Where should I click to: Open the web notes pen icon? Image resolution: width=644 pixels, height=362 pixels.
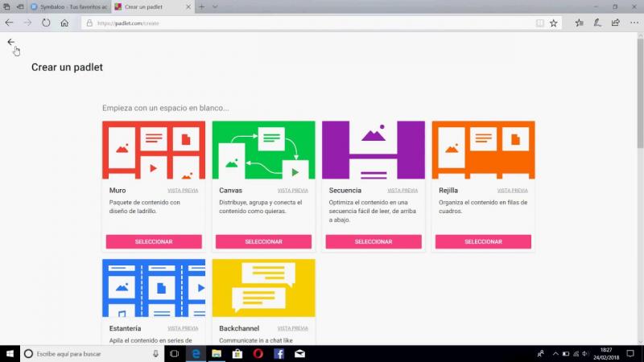coord(597,23)
